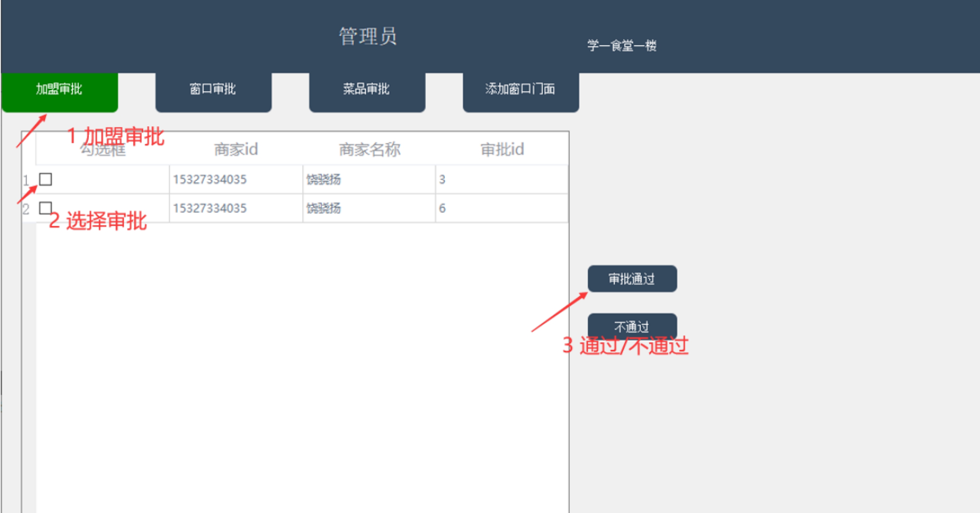Click the 审批id column header
This screenshot has height=513, width=980.
coord(502,149)
